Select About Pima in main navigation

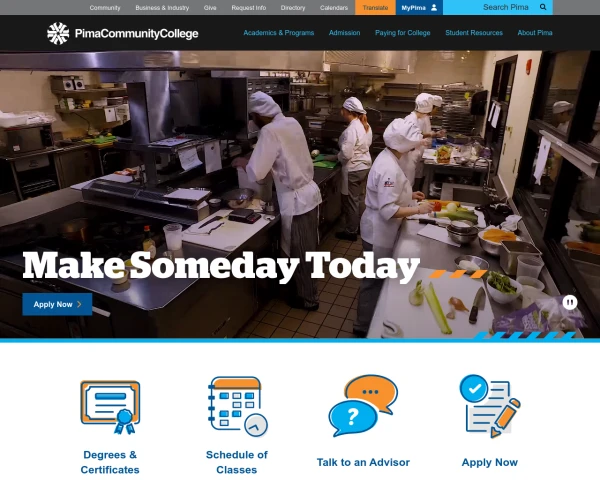[535, 33]
